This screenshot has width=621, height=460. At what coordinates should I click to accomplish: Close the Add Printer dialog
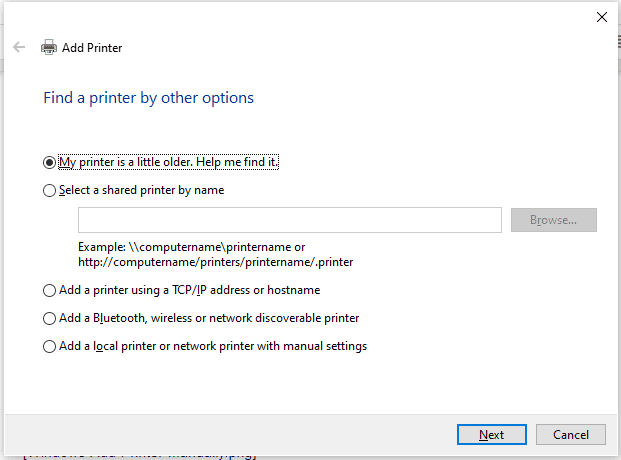[601, 17]
